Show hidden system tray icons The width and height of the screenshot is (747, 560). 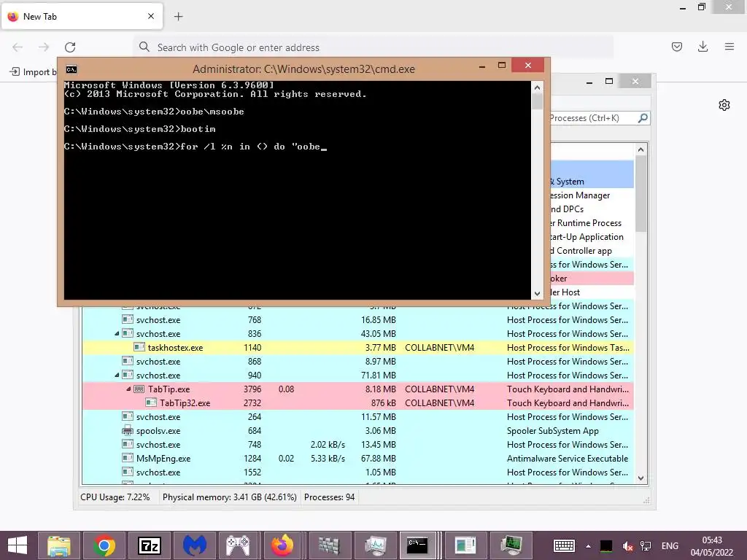589,546
